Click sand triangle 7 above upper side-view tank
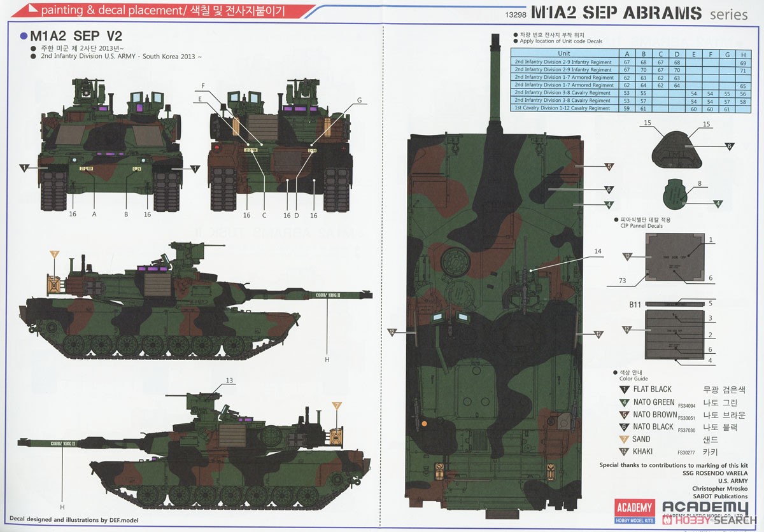The height and width of the screenshot is (532, 764). (x=55, y=255)
